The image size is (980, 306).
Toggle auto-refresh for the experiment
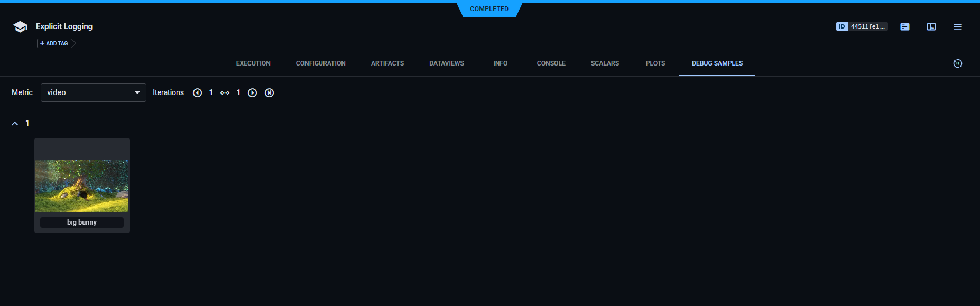(957, 63)
